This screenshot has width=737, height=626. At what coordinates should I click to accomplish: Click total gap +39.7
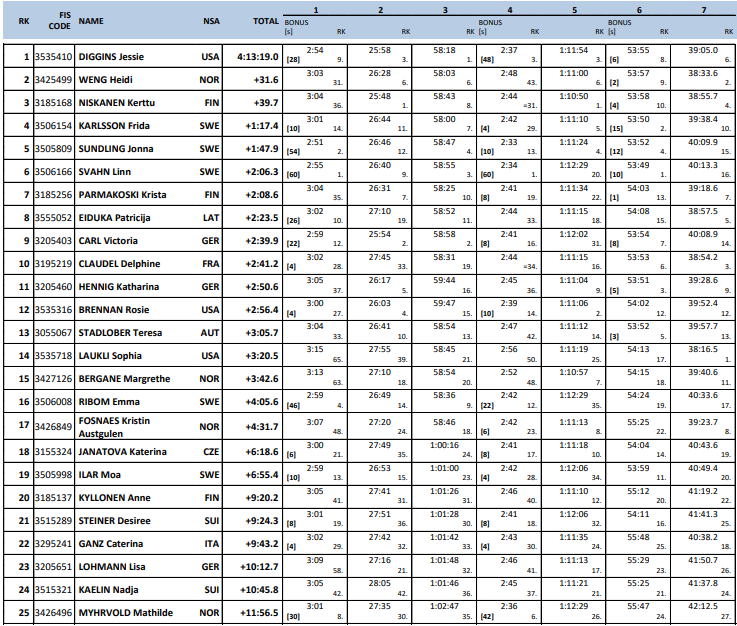(266, 103)
